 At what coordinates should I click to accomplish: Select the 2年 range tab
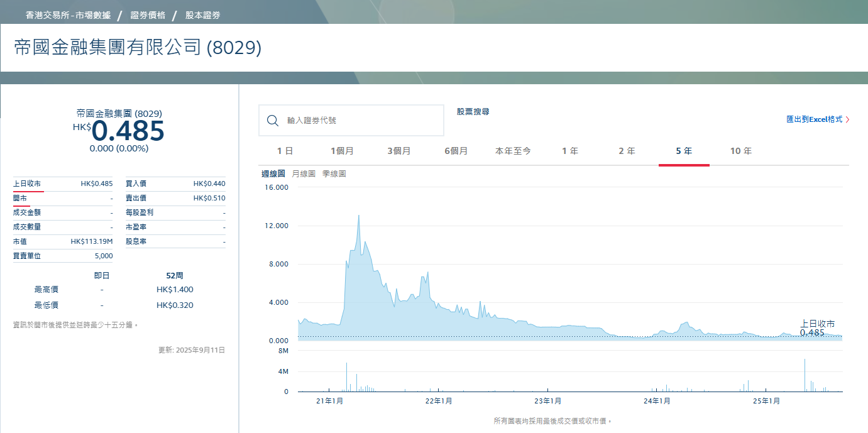point(627,151)
